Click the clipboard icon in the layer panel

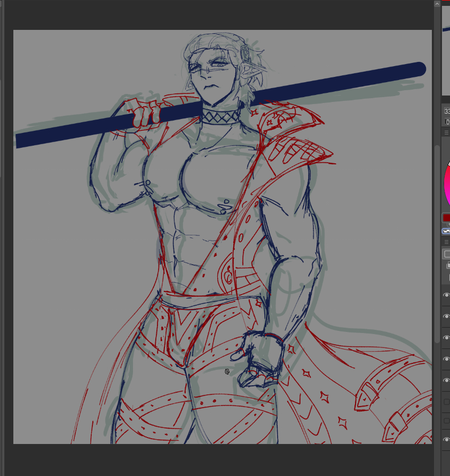pyautogui.click(x=447, y=266)
